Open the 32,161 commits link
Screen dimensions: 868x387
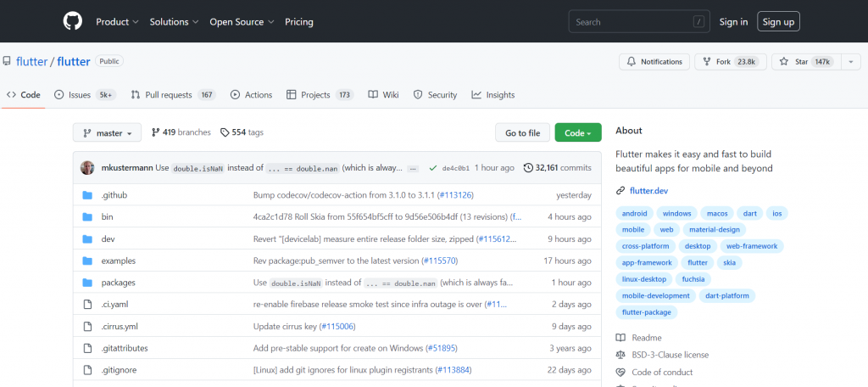coord(558,167)
